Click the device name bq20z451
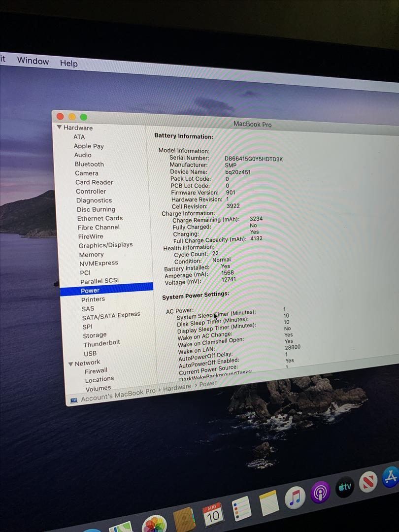This screenshot has height=532, width=399. coord(237,172)
